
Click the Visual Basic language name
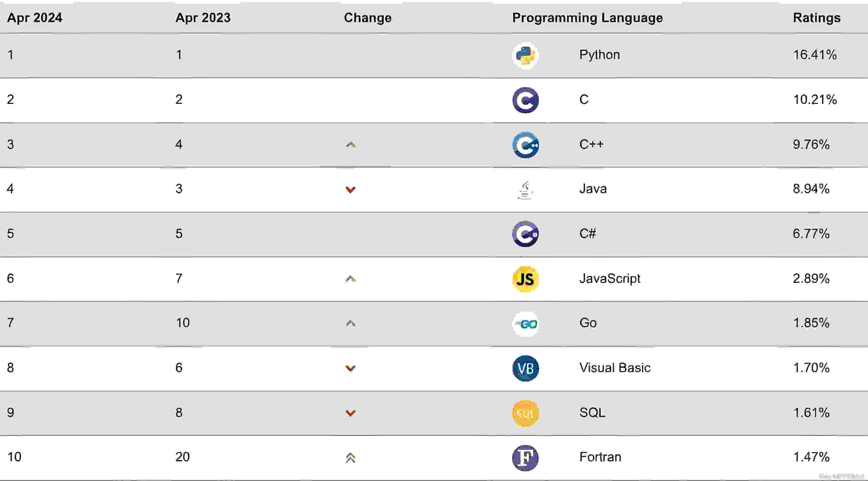click(615, 367)
